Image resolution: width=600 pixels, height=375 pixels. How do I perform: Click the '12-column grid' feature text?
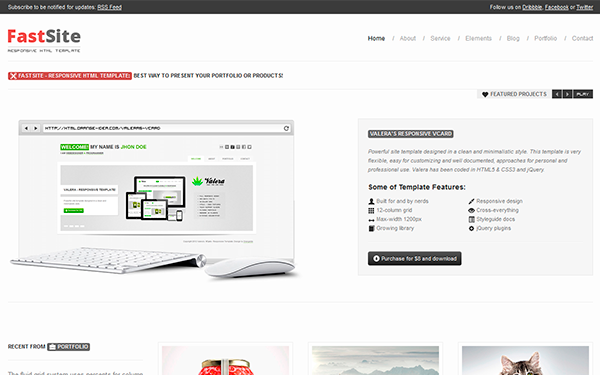[x=394, y=210]
